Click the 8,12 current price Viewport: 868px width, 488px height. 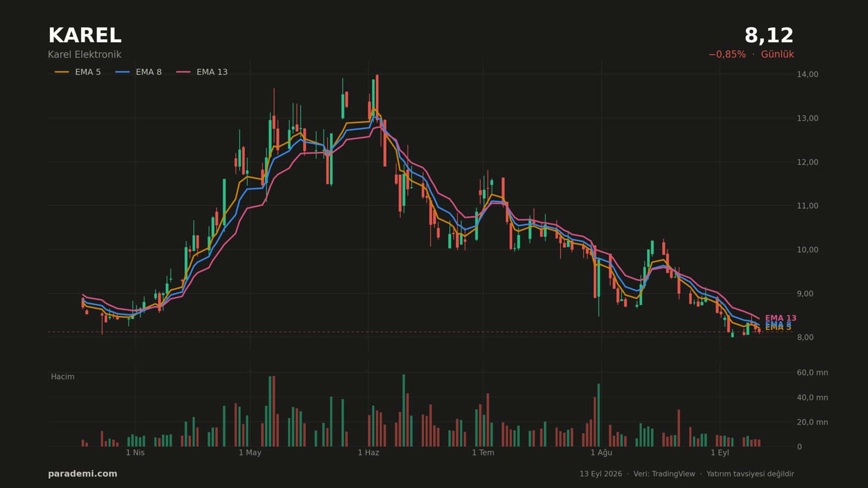tap(769, 36)
